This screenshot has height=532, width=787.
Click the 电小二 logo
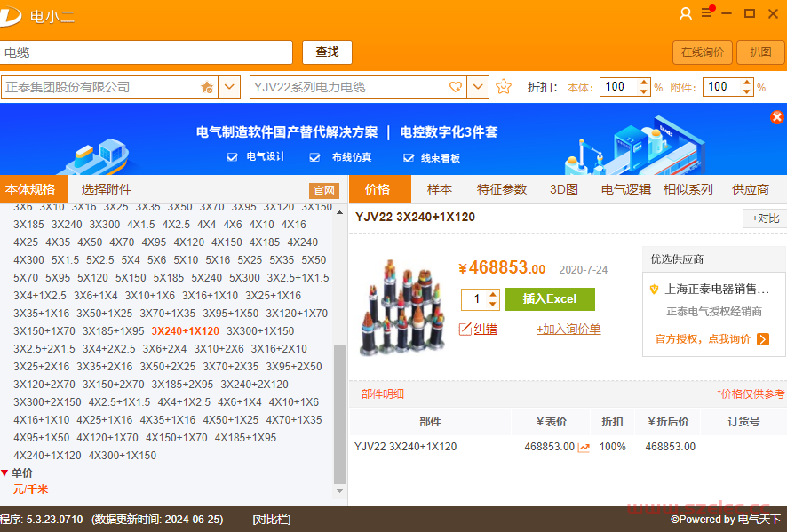coord(10,16)
